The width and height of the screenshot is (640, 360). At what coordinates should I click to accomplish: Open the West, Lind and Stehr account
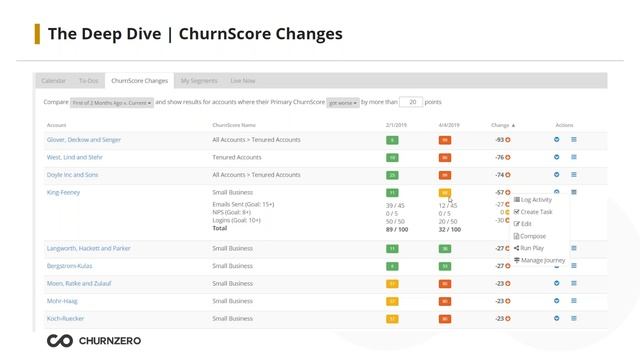(75, 157)
